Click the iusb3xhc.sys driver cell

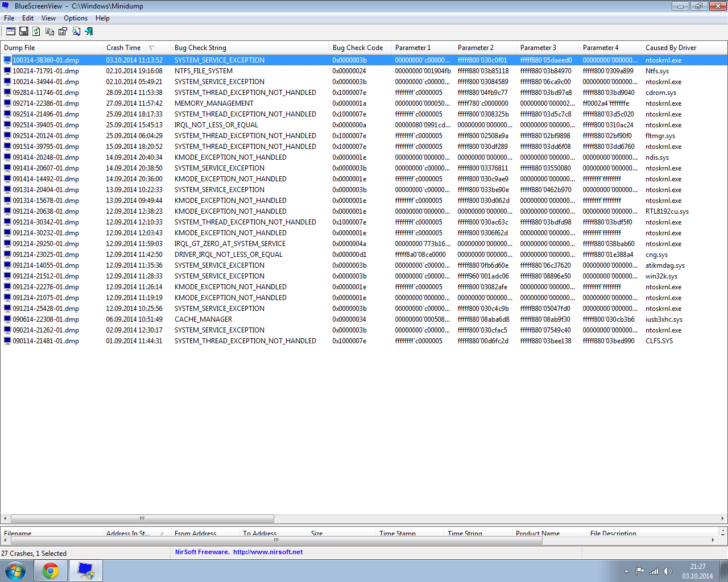pos(664,319)
